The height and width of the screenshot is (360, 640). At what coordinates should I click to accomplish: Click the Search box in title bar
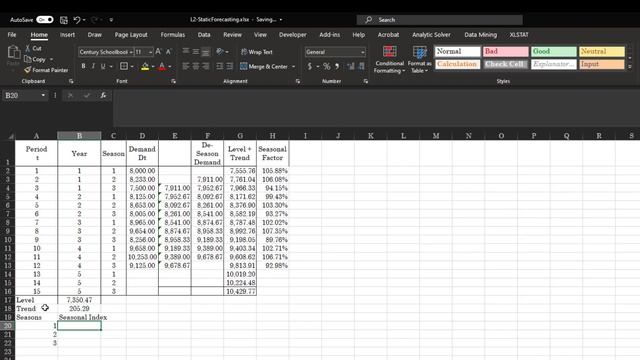440,20
